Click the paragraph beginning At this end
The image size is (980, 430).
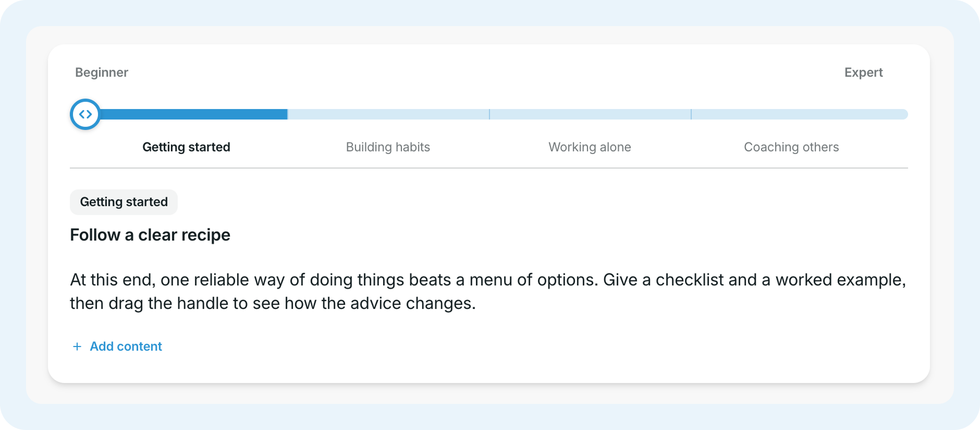488,292
